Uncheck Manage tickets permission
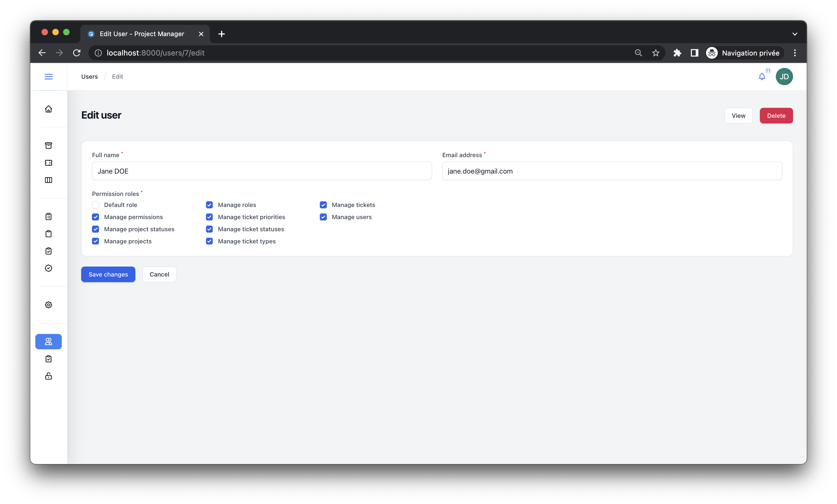Image resolution: width=837 pixels, height=504 pixels. [323, 205]
